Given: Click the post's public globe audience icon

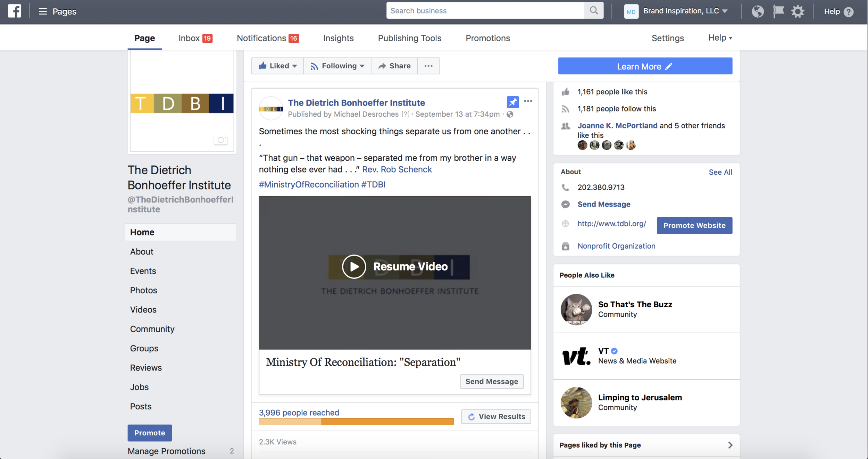Looking at the screenshot, I should (x=510, y=114).
